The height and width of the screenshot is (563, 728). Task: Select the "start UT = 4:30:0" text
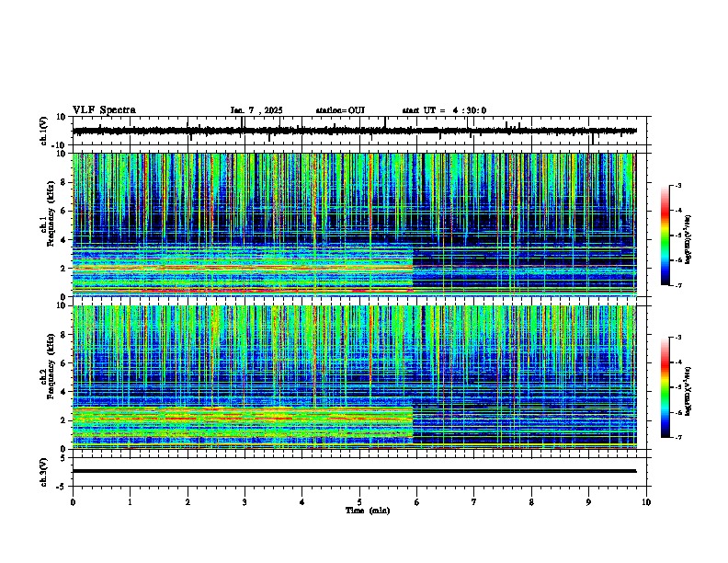(x=444, y=110)
